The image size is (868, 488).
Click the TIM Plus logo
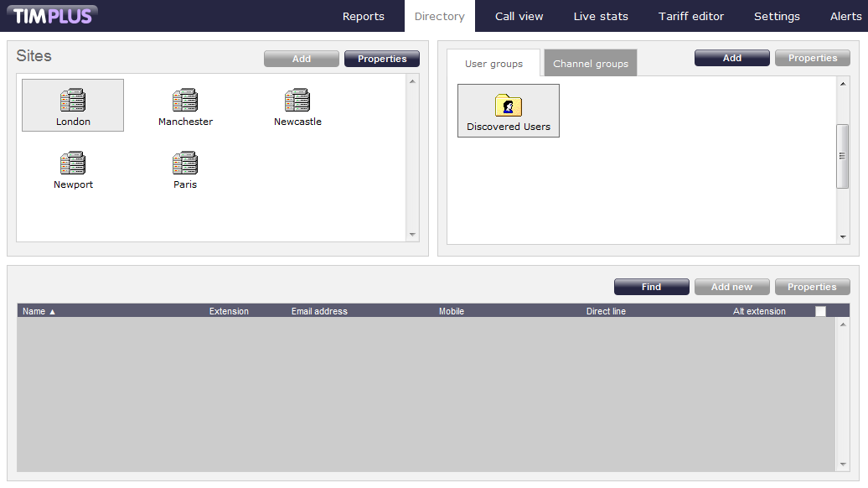[52, 15]
